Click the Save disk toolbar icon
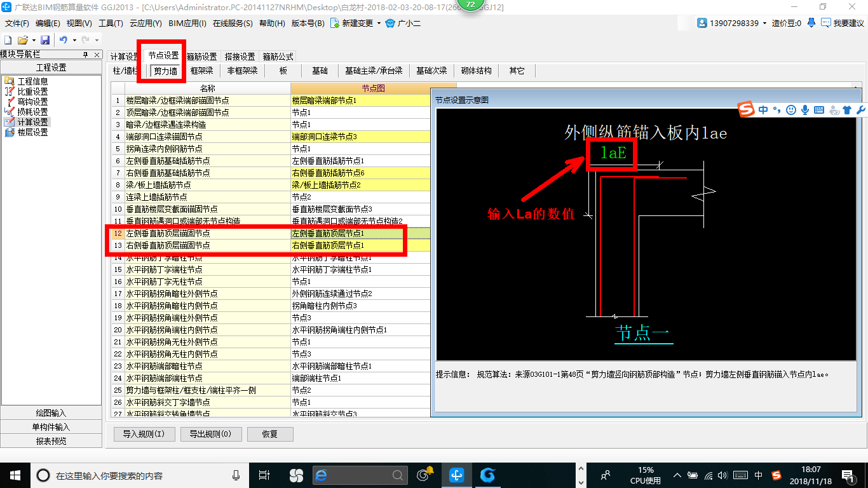Image resolution: width=868 pixels, height=488 pixels. tap(45, 39)
